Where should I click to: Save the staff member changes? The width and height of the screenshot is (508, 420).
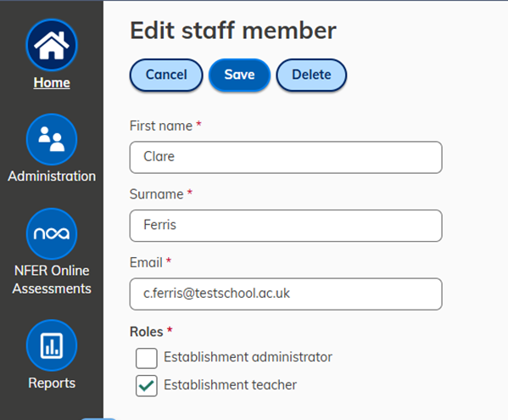(239, 75)
